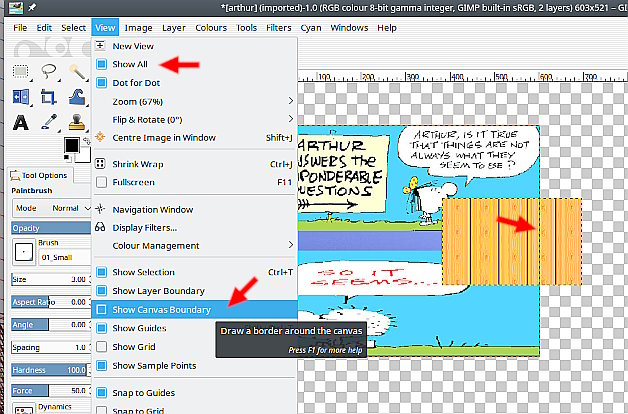
Task: Click the Shrink Wrap icon
Action: pyautogui.click(x=100, y=163)
